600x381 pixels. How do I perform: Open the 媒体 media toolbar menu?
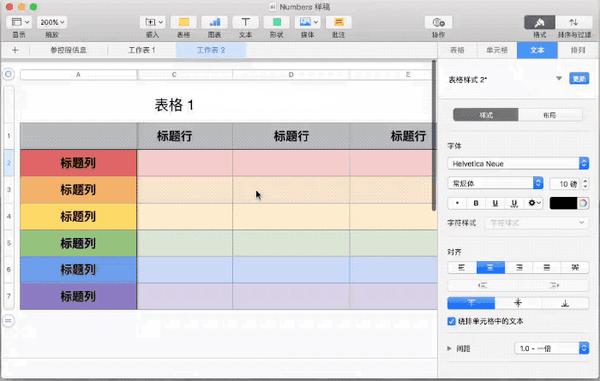coord(308,22)
